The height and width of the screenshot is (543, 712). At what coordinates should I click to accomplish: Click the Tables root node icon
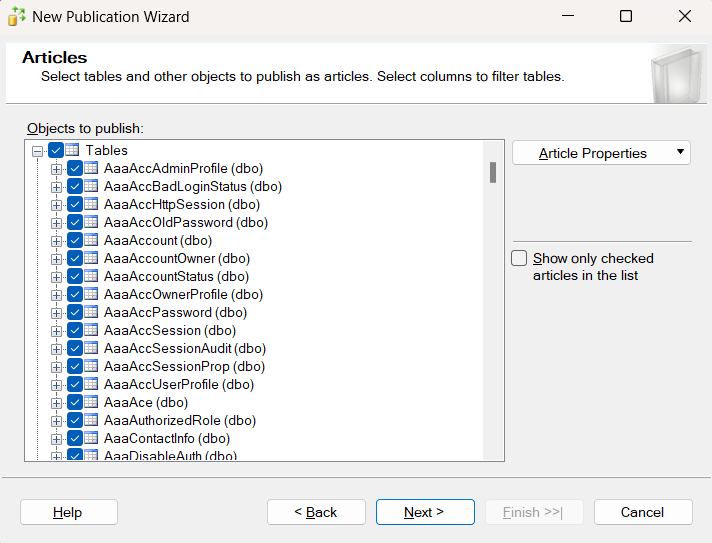73,150
